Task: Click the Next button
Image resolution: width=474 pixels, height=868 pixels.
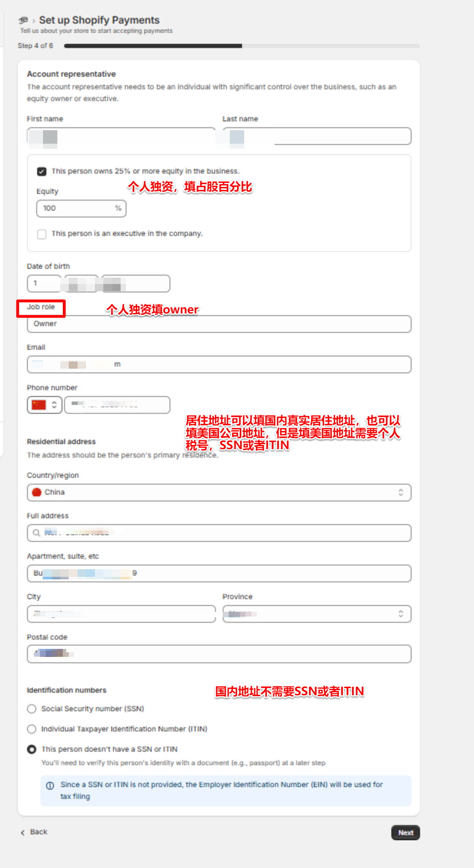Action: click(x=405, y=833)
